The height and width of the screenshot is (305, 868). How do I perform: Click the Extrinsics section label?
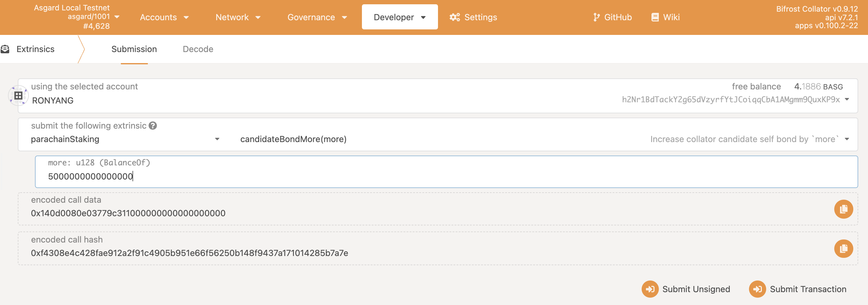pos(35,49)
